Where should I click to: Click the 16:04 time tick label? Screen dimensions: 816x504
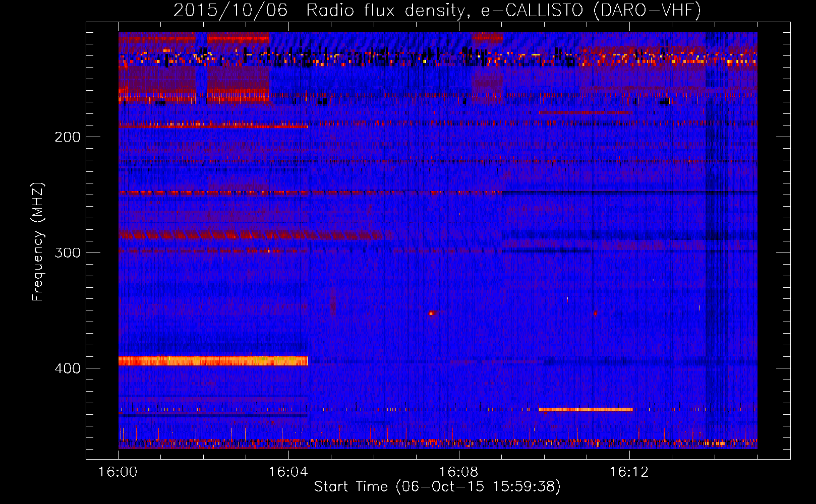[x=288, y=472]
